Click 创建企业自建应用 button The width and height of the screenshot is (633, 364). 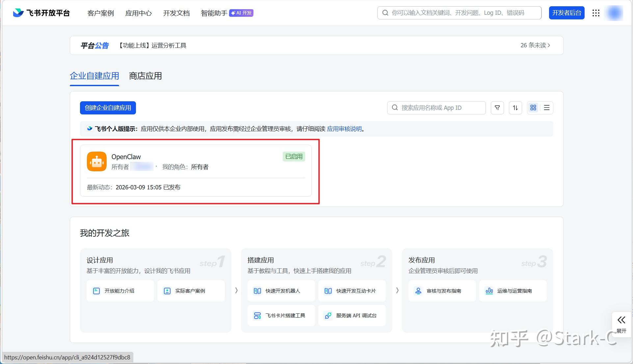click(x=108, y=108)
